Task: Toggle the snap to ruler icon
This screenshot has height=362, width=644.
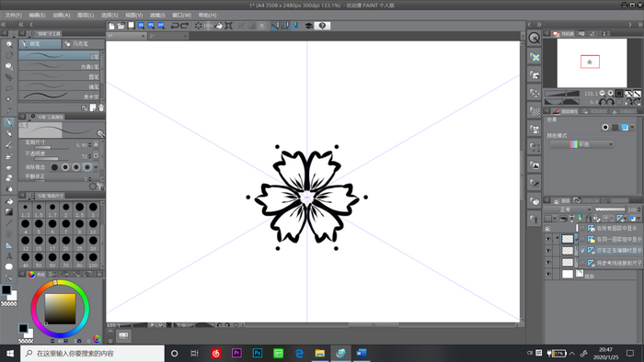Action: (x=275, y=26)
